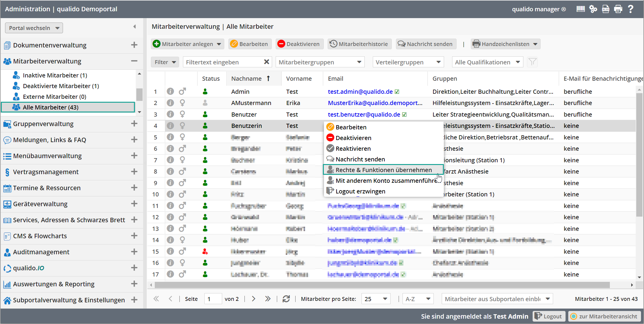
Task: Open the Filter dropdown button
Action: (x=165, y=62)
